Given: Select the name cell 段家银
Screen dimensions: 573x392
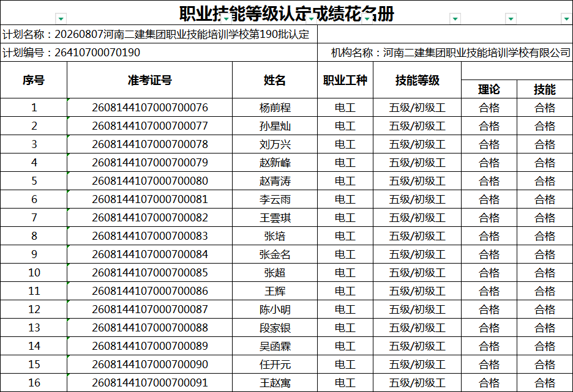Looking at the screenshot, I should [275, 328].
